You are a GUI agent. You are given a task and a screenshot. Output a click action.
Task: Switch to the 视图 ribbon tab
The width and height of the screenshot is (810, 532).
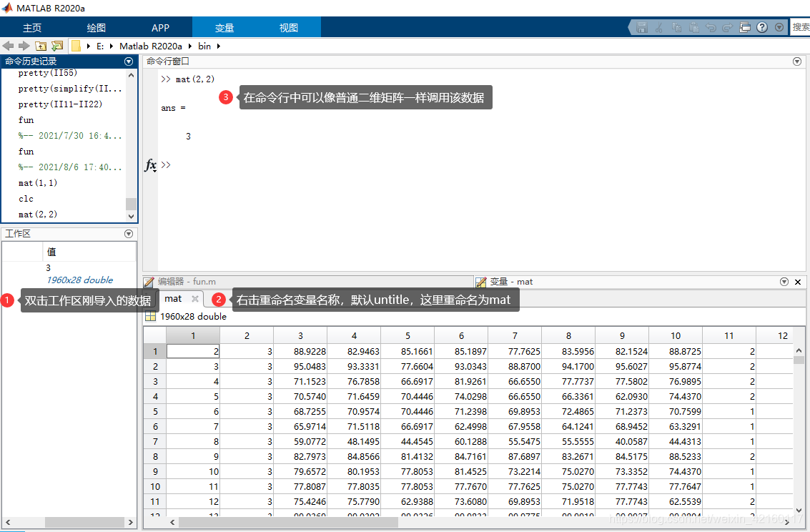click(289, 28)
